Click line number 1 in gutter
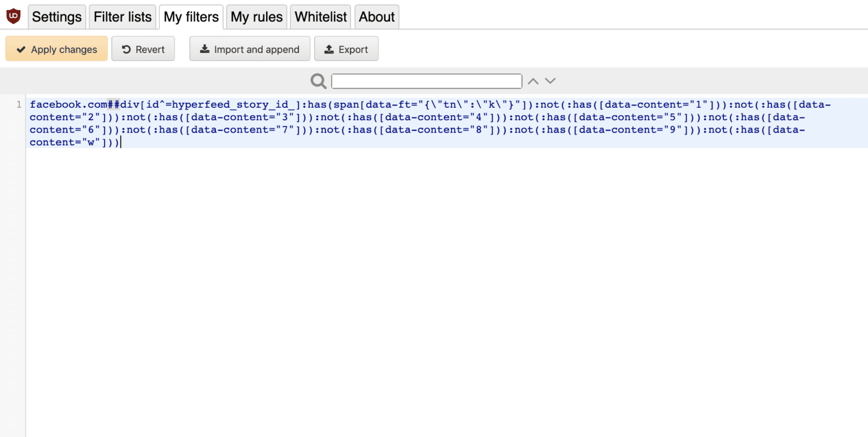868x437 pixels. pos(19,104)
